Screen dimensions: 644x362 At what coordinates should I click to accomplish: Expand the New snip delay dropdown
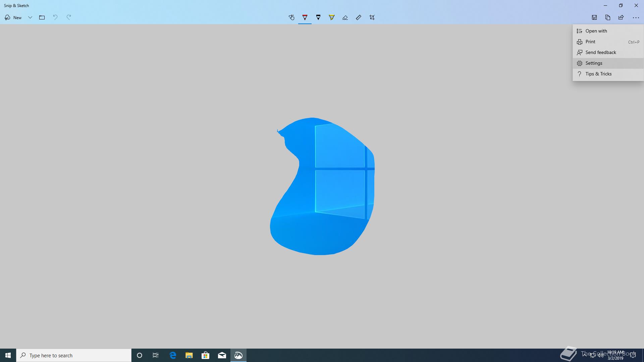(30, 17)
